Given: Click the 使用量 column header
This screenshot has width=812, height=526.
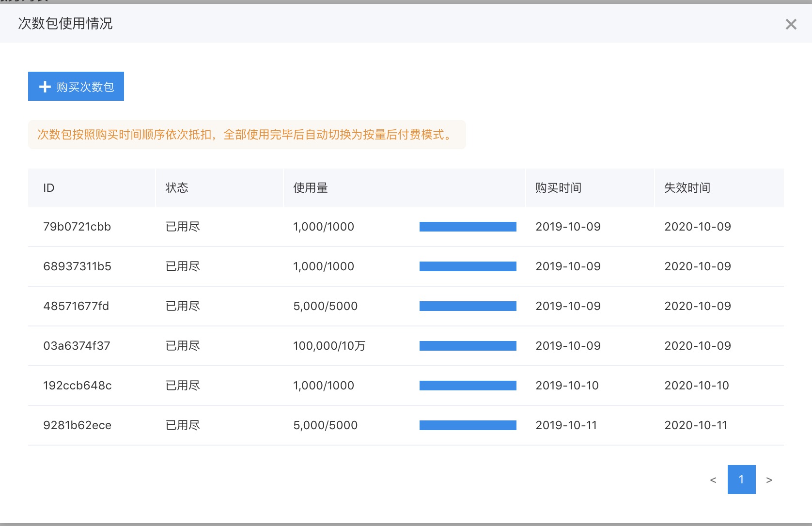Looking at the screenshot, I should tap(311, 188).
